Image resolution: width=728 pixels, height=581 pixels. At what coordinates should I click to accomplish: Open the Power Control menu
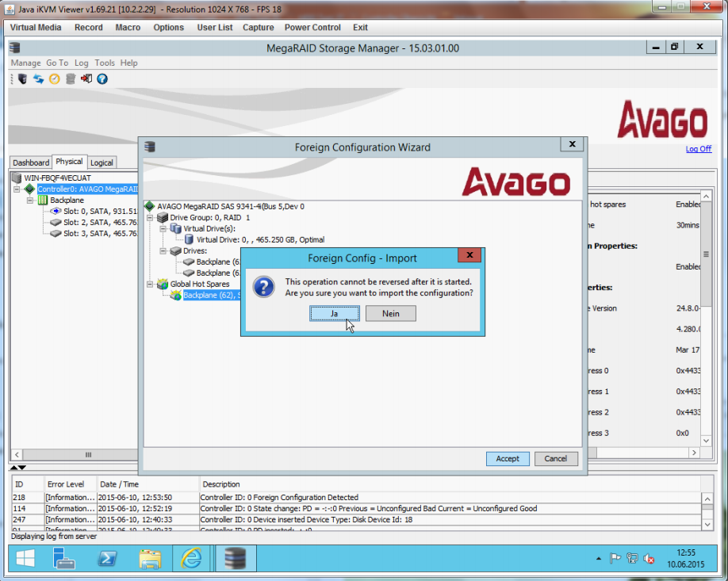tap(312, 27)
